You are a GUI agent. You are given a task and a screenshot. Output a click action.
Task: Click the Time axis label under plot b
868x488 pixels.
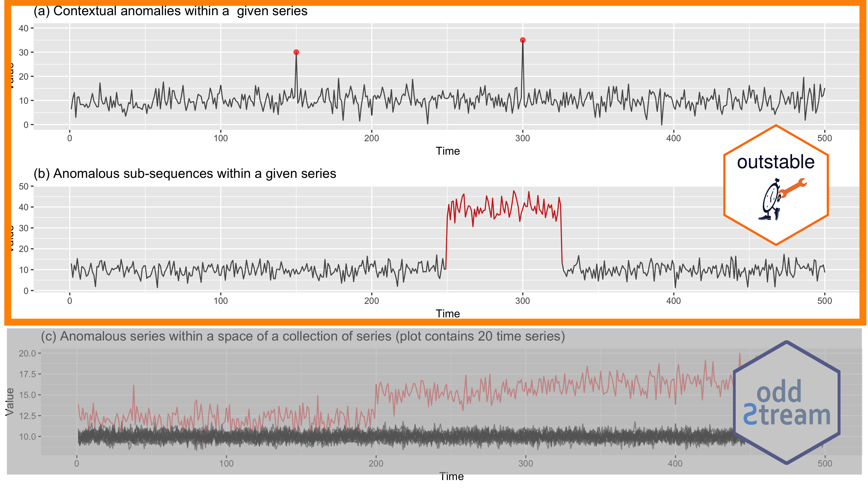[x=448, y=314]
